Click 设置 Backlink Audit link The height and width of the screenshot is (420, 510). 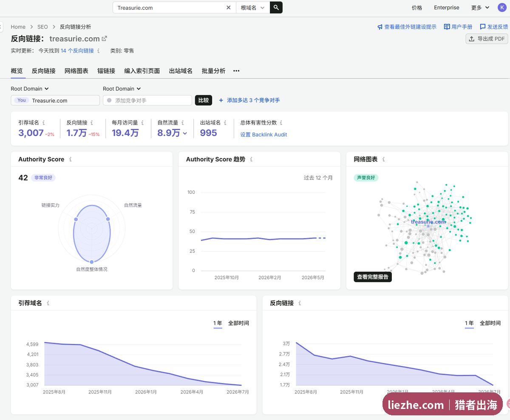tap(263, 134)
